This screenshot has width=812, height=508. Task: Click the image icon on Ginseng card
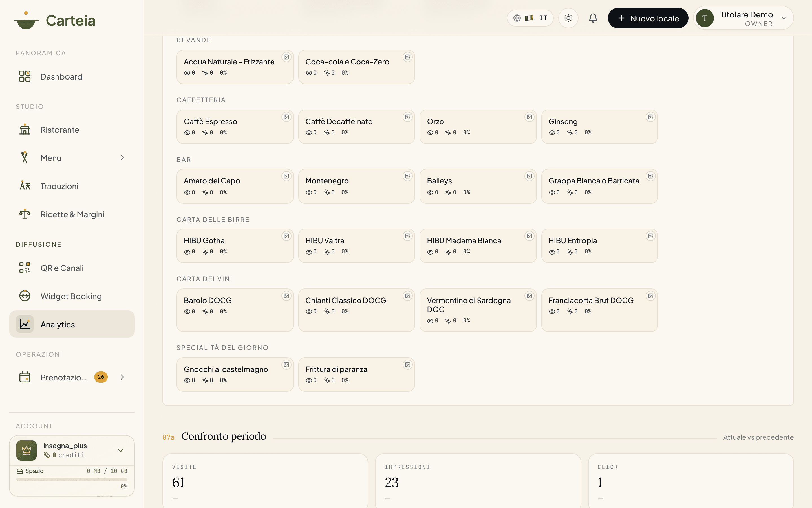[x=651, y=117]
